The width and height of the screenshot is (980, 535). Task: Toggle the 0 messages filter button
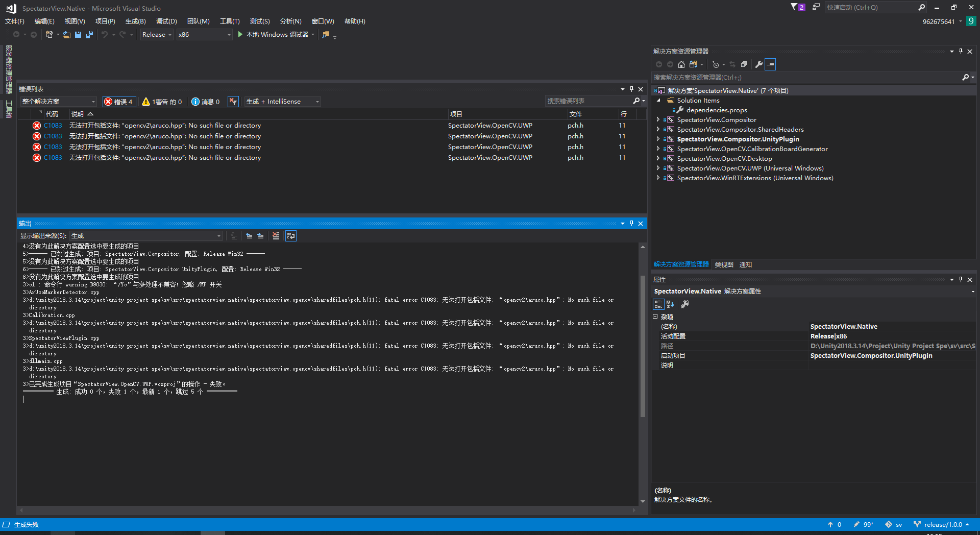click(206, 101)
